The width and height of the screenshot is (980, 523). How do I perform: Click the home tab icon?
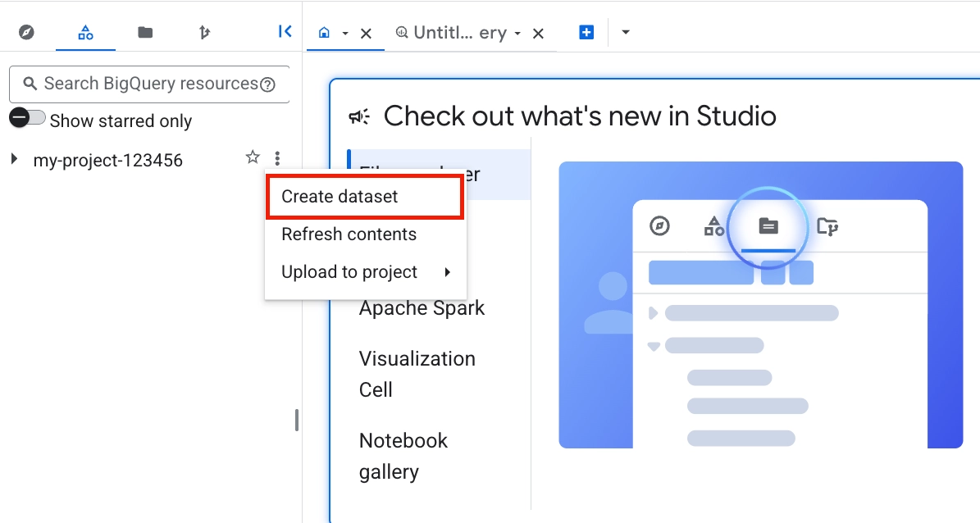(x=324, y=33)
